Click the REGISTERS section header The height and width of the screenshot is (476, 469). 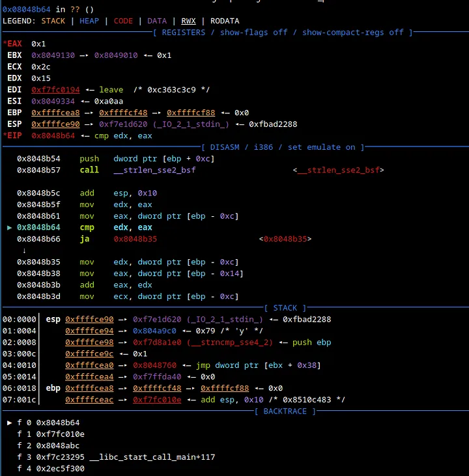click(283, 33)
